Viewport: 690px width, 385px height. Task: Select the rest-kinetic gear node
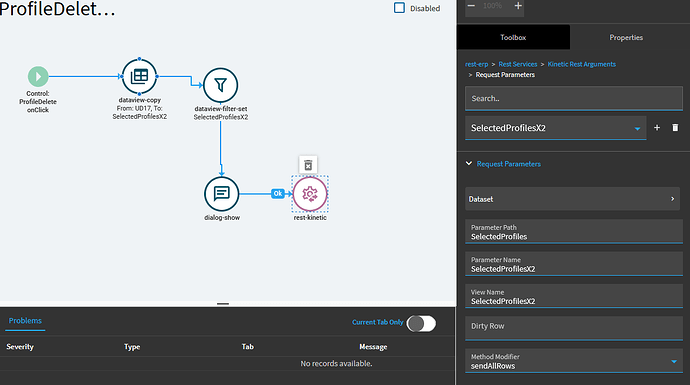(x=310, y=194)
